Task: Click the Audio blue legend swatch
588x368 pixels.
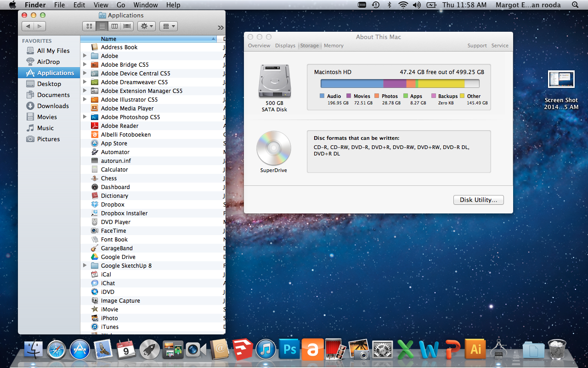Action: (322, 96)
